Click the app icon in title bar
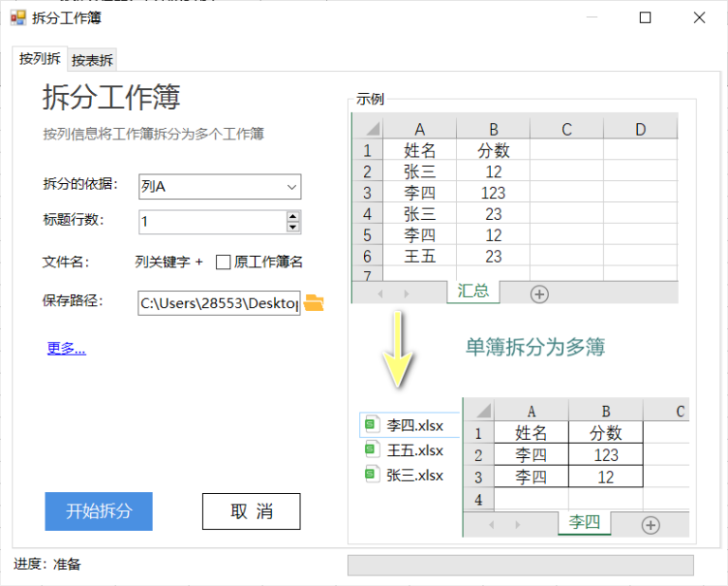Viewport: 728px width, 586px height. pos(18,18)
